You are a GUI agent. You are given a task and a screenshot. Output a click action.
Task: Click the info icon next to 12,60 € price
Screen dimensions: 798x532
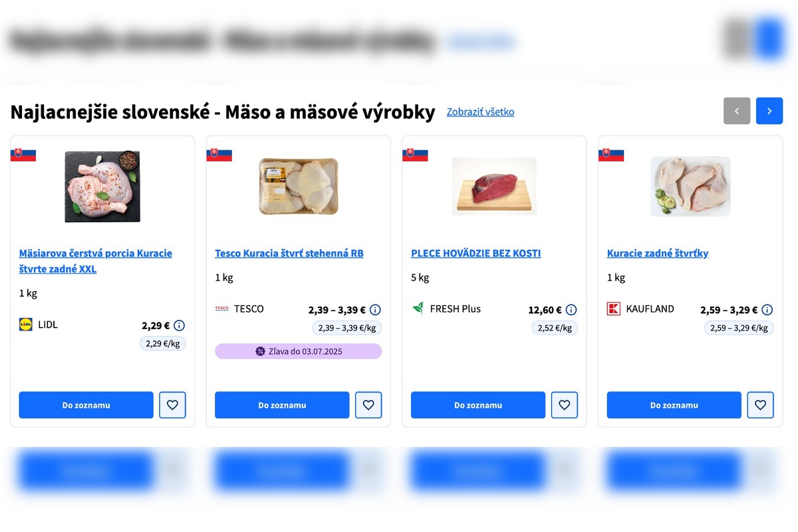tap(571, 310)
